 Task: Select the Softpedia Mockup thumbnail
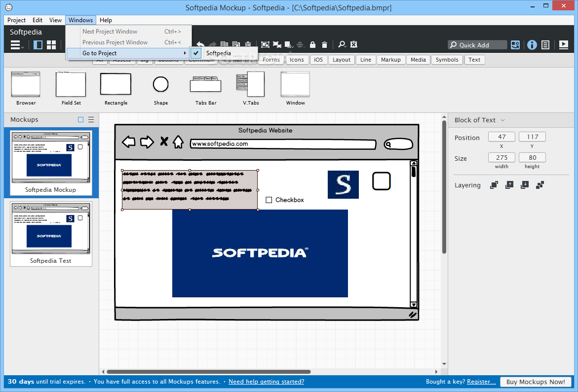pos(51,162)
